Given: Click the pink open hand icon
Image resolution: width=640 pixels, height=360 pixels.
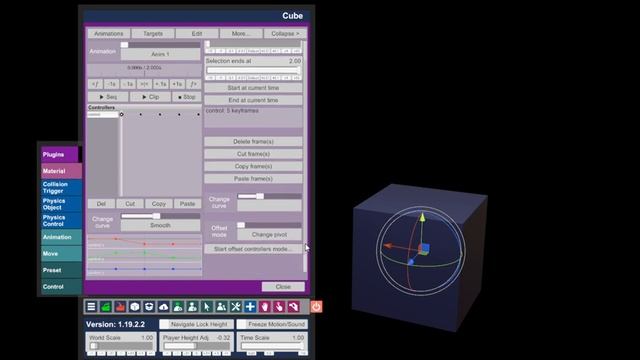Looking at the screenshot, I should pyautogui.click(x=264, y=307).
